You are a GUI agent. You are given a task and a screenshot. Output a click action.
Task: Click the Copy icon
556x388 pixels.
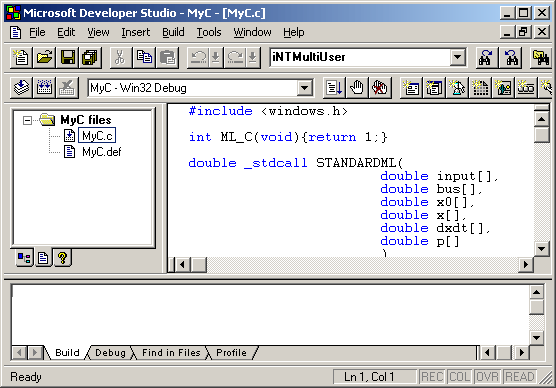pyautogui.click(x=144, y=57)
